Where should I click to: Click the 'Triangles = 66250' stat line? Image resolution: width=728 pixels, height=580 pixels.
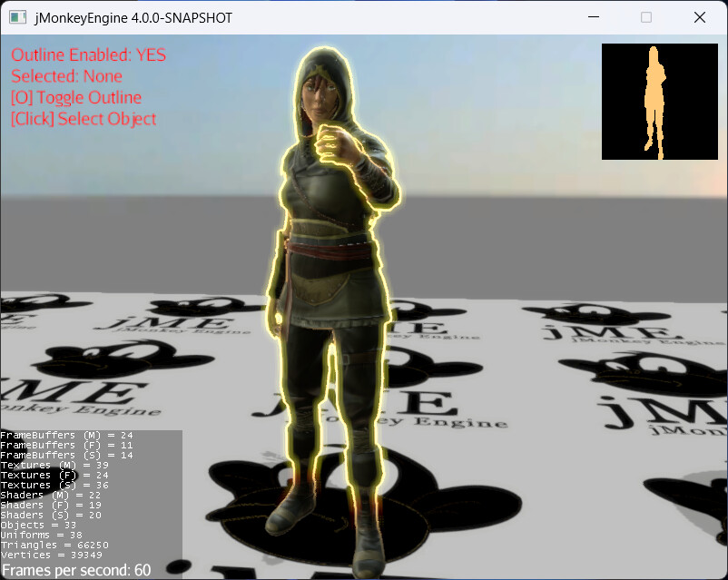(x=54, y=545)
